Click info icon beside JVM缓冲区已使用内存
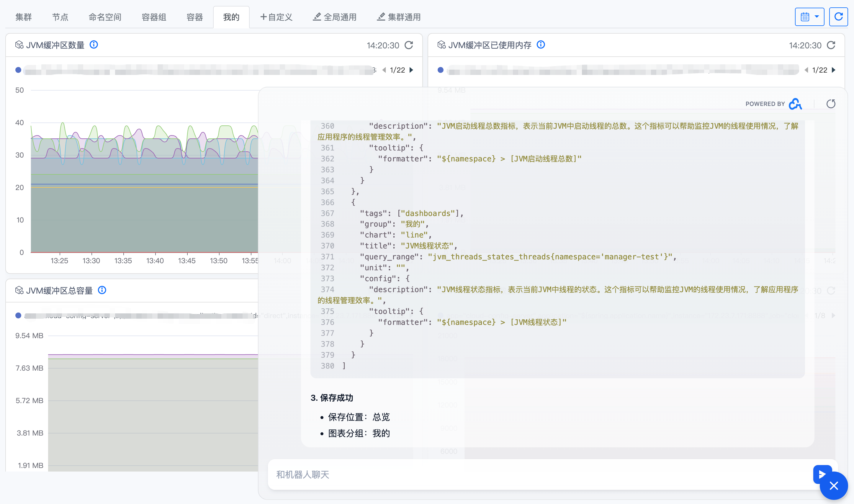 point(541,45)
